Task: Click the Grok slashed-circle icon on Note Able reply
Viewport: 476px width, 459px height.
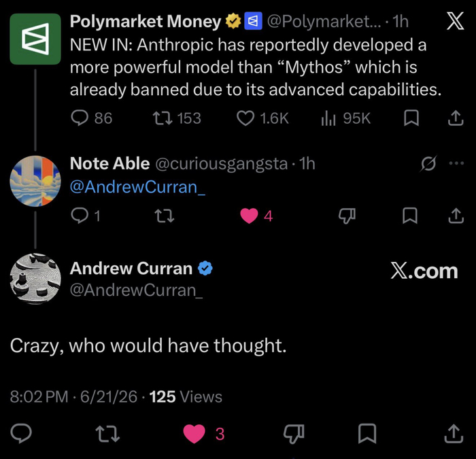Action: [428, 164]
